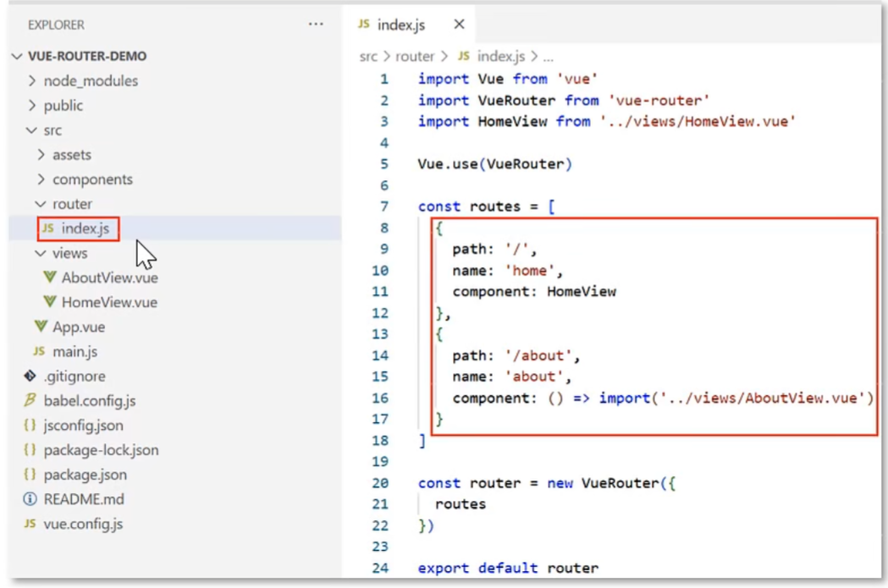This screenshot has width=888, height=588.
Task: Click the braces icon beside package.json
Action: point(30,475)
